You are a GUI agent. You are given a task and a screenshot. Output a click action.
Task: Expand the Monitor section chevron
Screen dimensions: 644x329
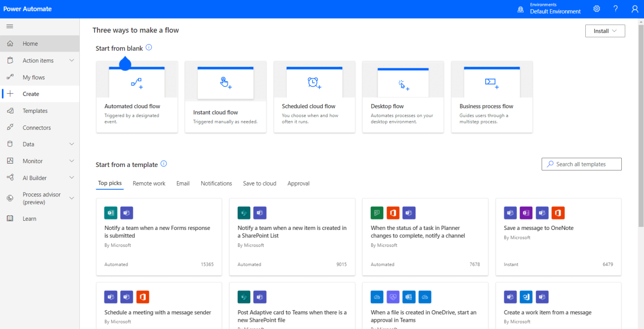coord(72,161)
